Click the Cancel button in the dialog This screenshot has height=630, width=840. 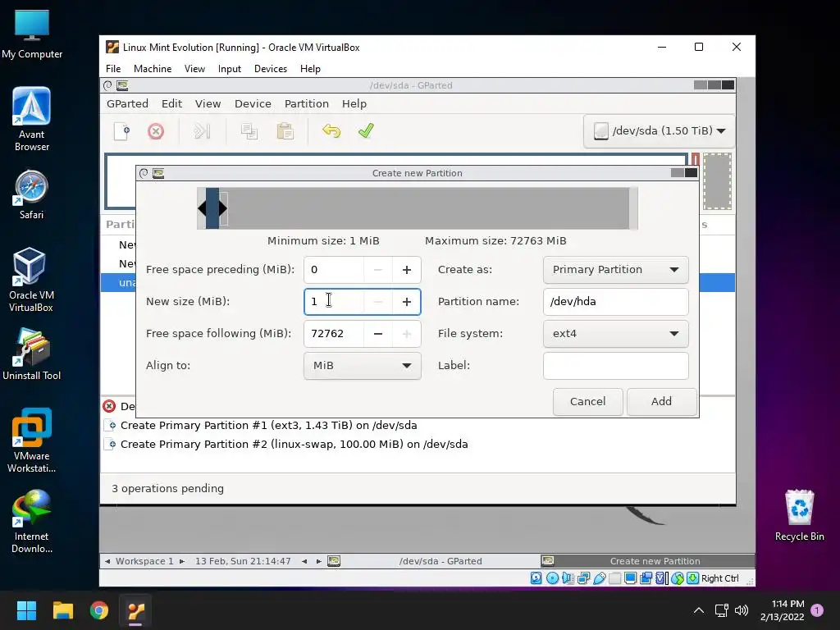point(587,401)
